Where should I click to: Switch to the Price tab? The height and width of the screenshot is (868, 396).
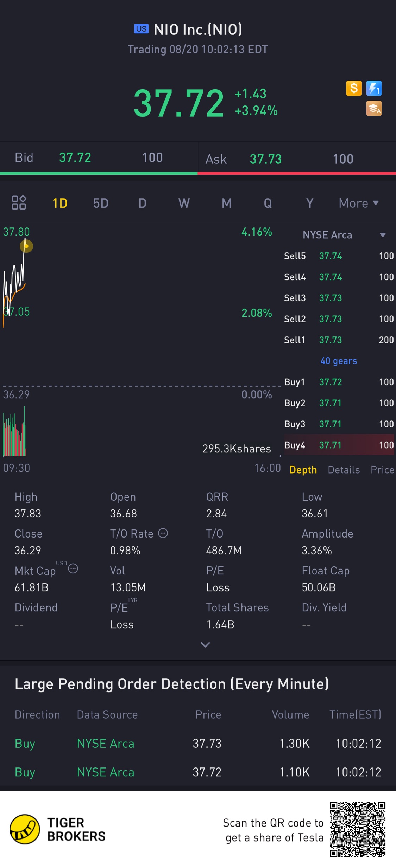[383, 470]
